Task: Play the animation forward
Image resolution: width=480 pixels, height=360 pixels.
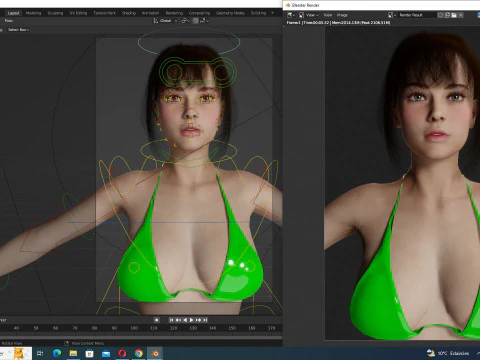Action: pos(192,320)
